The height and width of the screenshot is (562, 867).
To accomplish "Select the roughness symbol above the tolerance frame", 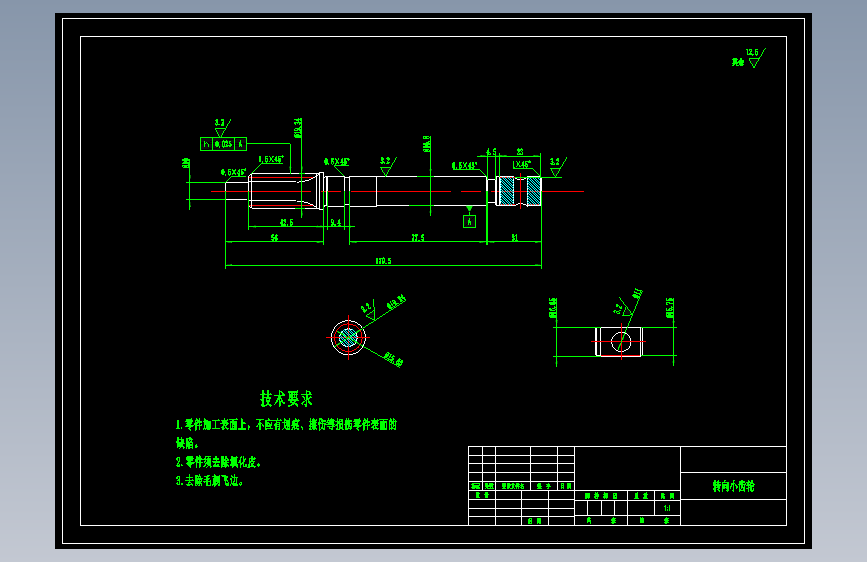I will pos(222,128).
